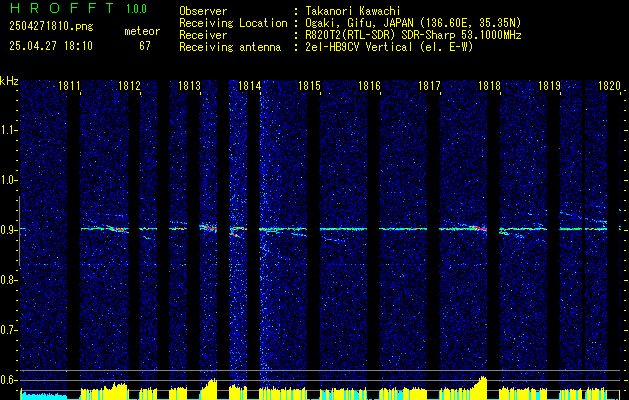The height and width of the screenshot is (400, 629).
Task: Click the 1.0 kHz axis label
Action: 9,181
